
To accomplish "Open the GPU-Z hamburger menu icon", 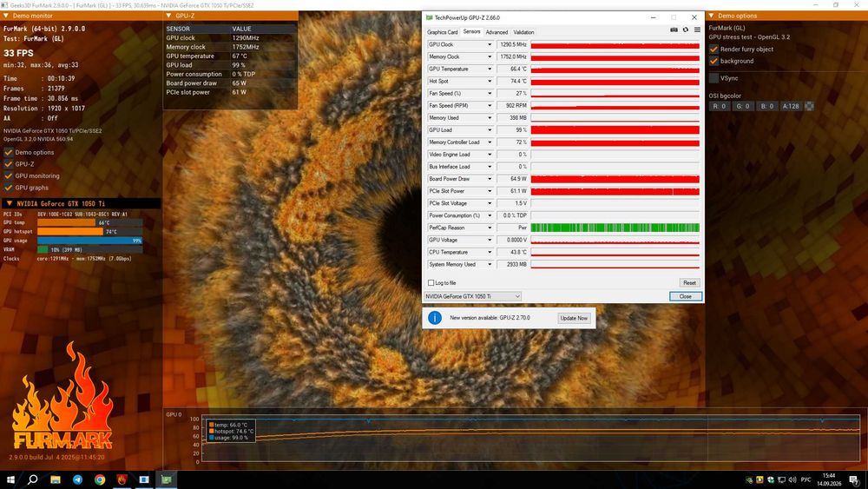I will pos(697,30).
